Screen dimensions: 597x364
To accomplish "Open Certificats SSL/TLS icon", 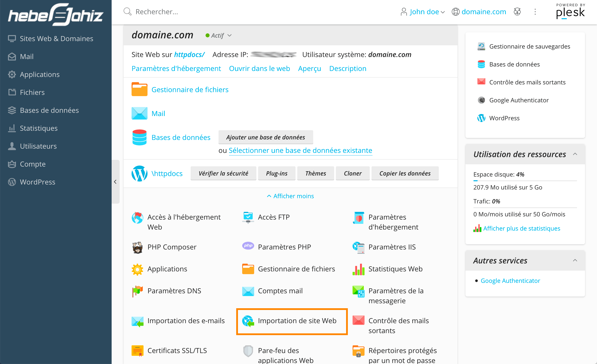I will point(137,351).
